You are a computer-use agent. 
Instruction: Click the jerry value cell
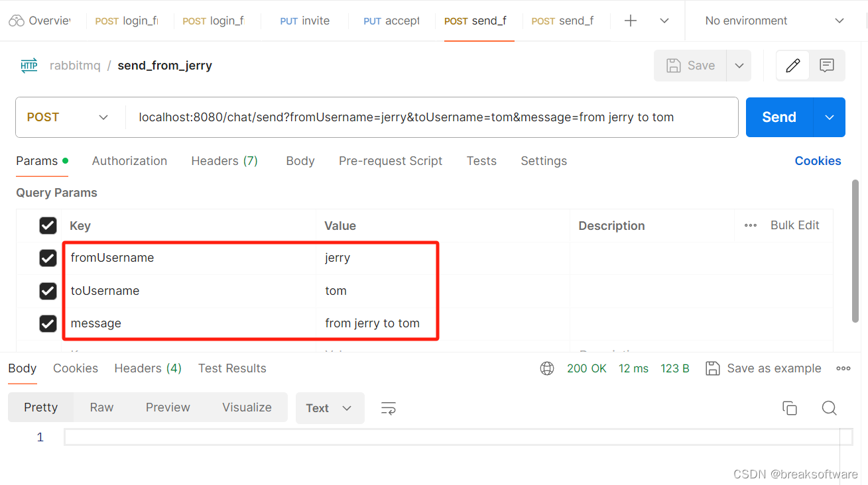click(443, 258)
